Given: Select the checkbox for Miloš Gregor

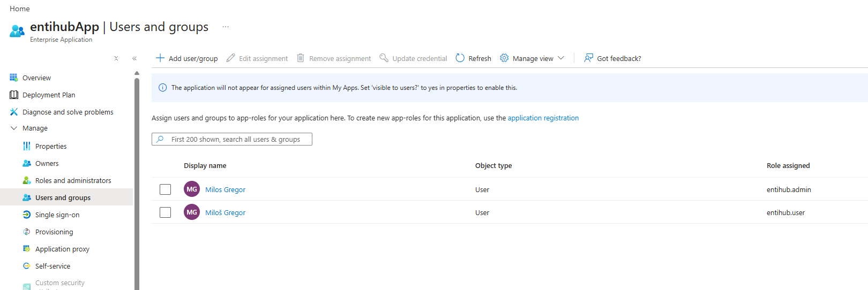Looking at the screenshot, I should (165, 212).
